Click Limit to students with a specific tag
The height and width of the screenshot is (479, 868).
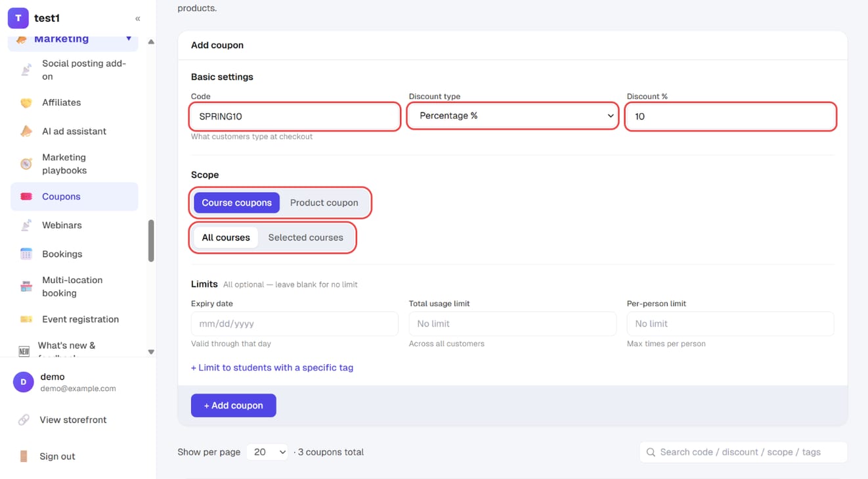tap(272, 368)
